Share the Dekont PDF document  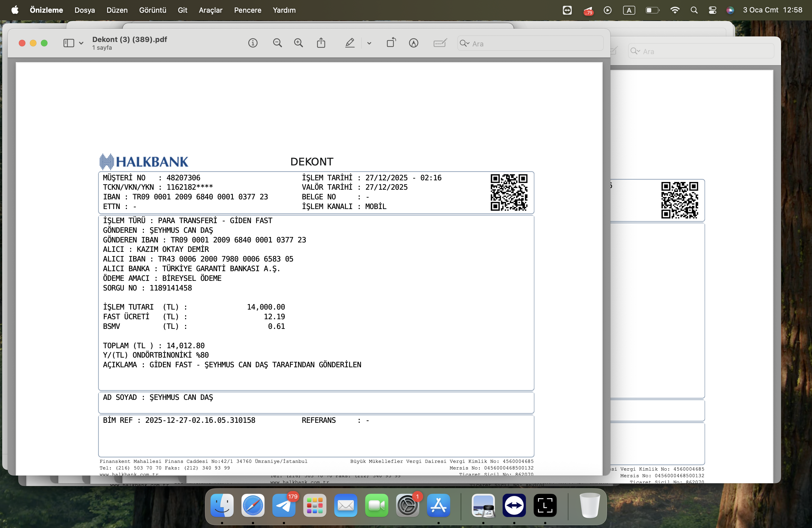click(321, 43)
